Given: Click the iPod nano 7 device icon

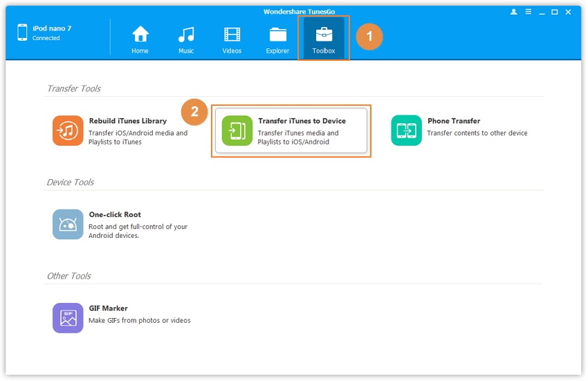Looking at the screenshot, I should click(23, 32).
